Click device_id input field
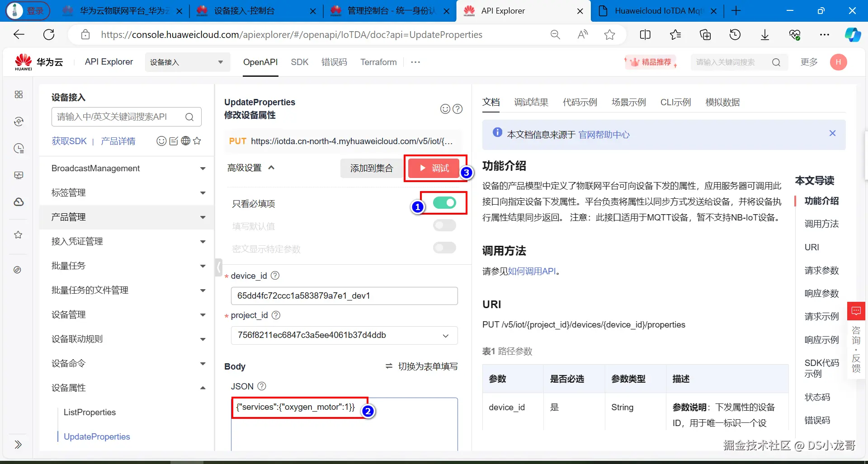Image resolution: width=868 pixels, height=464 pixels. coord(344,296)
